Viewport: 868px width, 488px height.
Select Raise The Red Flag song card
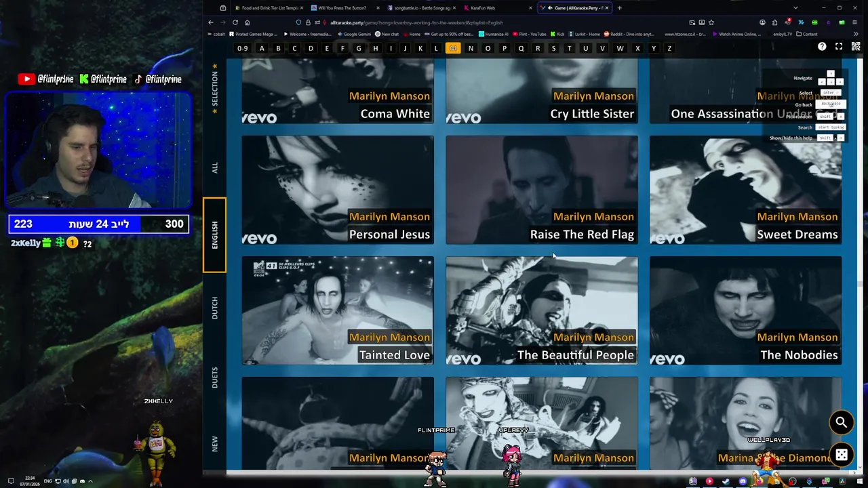542,190
